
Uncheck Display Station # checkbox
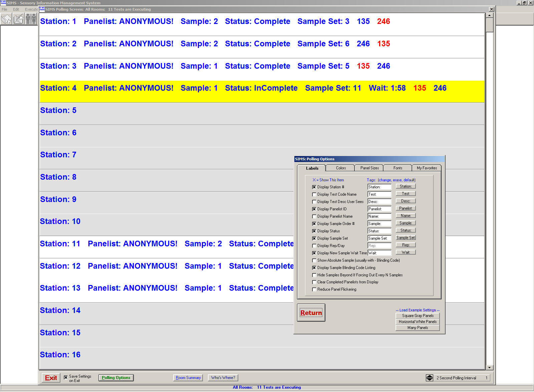tap(314, 187)
